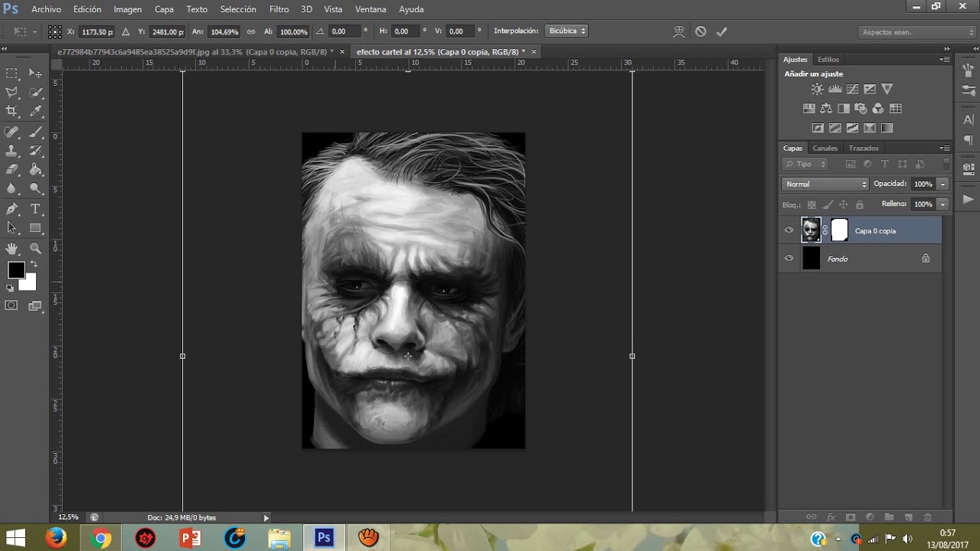
Task: Add a Brightness/Contrast adjustment
Action: coord(818,90)
